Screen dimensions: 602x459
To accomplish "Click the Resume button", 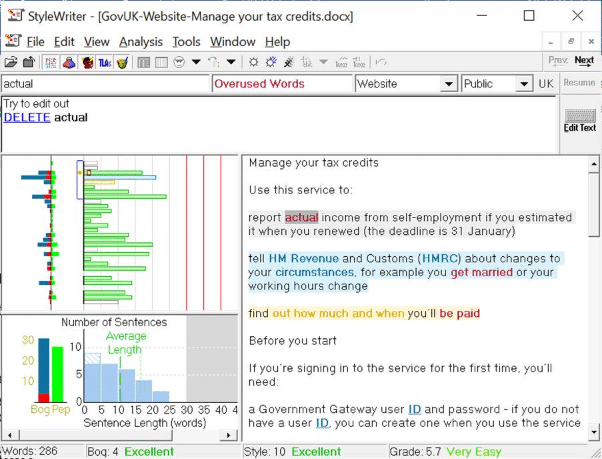I will pos(579,83).
